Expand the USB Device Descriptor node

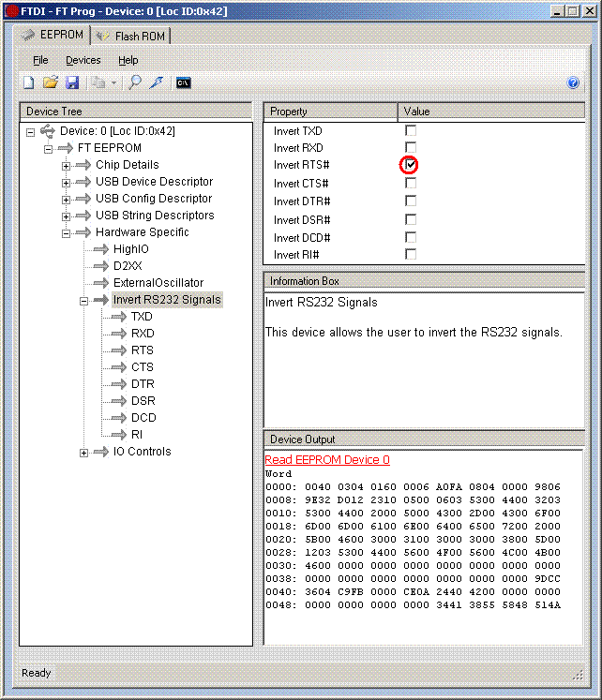pyautogui.click(x=66, y=183)
